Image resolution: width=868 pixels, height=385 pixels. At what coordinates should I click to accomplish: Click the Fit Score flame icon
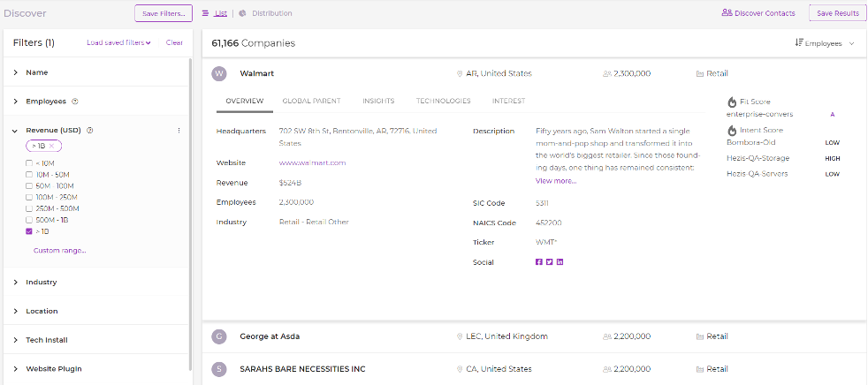point(732,102)
